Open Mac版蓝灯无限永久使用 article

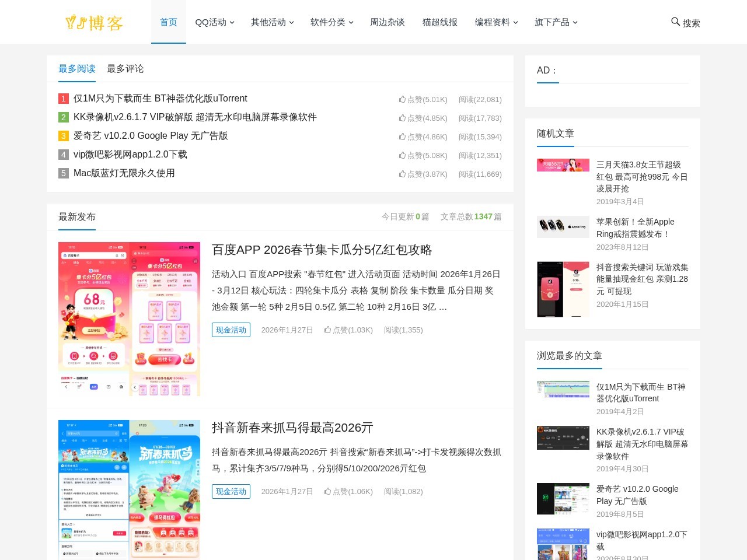point(124,173)
